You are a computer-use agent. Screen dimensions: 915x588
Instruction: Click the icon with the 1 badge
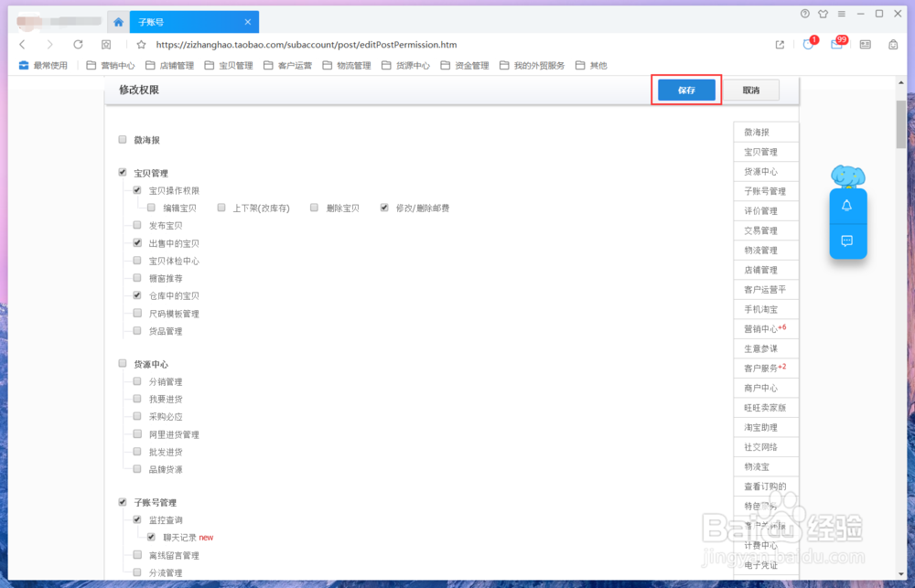point(809,44)
